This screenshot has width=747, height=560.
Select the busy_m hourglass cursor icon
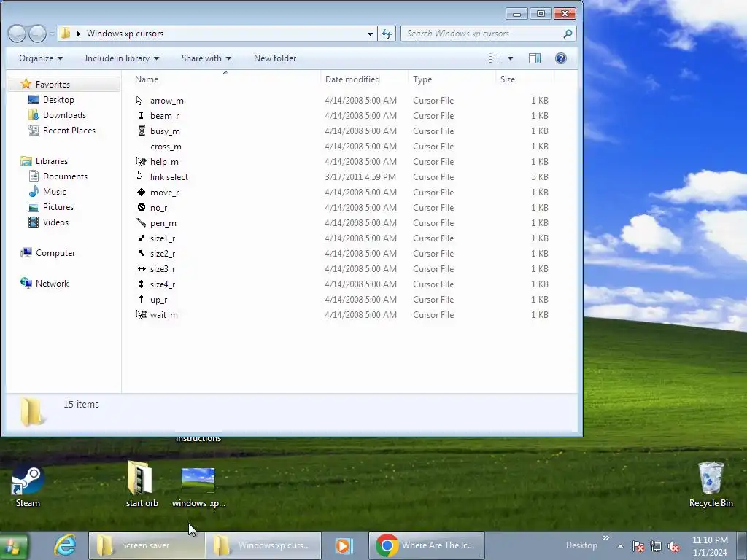coord(142,131)
